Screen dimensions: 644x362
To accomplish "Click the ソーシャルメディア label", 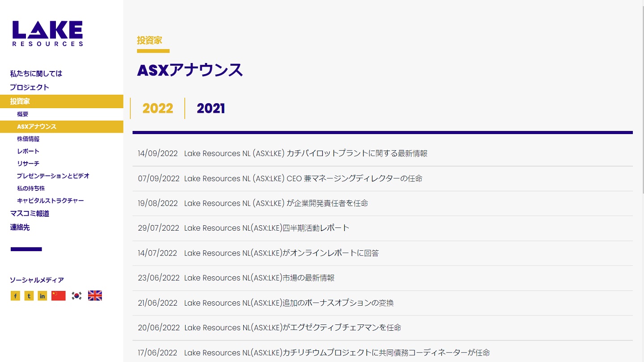I will click(x=37, y=280).
